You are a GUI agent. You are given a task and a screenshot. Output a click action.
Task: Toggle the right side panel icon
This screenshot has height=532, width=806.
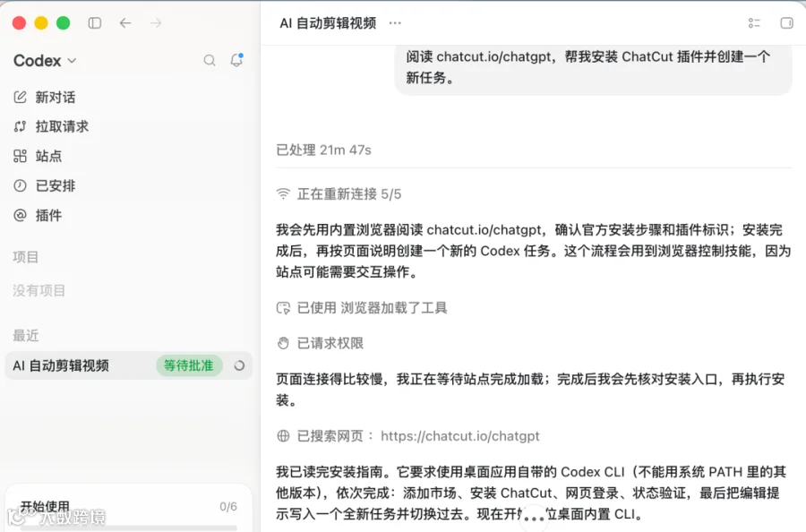pyautogui.click(x=786, y=23)
